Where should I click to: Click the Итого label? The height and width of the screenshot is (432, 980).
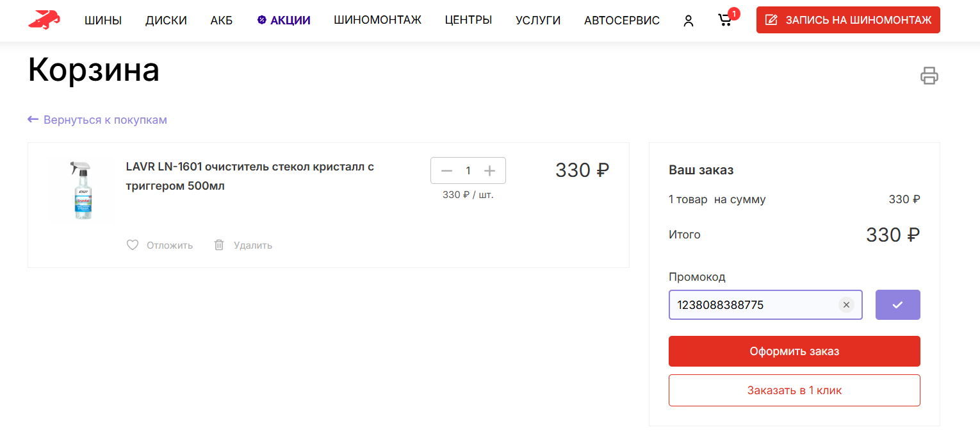pos(685,235)
